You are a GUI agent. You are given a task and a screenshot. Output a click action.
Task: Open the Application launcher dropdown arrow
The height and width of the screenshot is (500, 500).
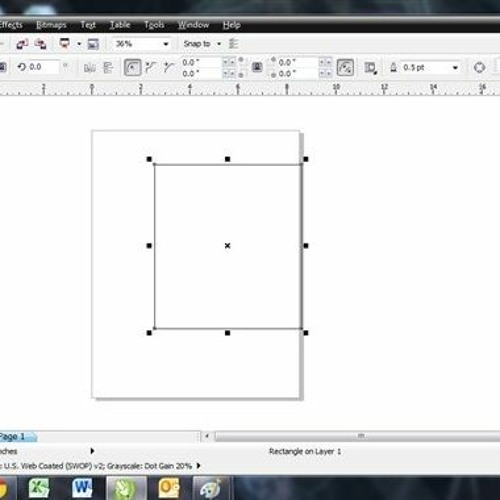click(79, 44)
